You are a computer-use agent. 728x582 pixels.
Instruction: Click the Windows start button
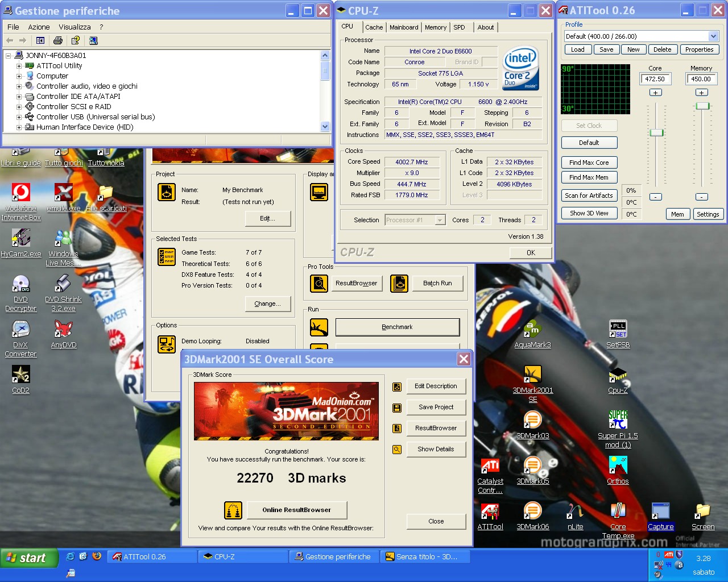pos(28,558)
